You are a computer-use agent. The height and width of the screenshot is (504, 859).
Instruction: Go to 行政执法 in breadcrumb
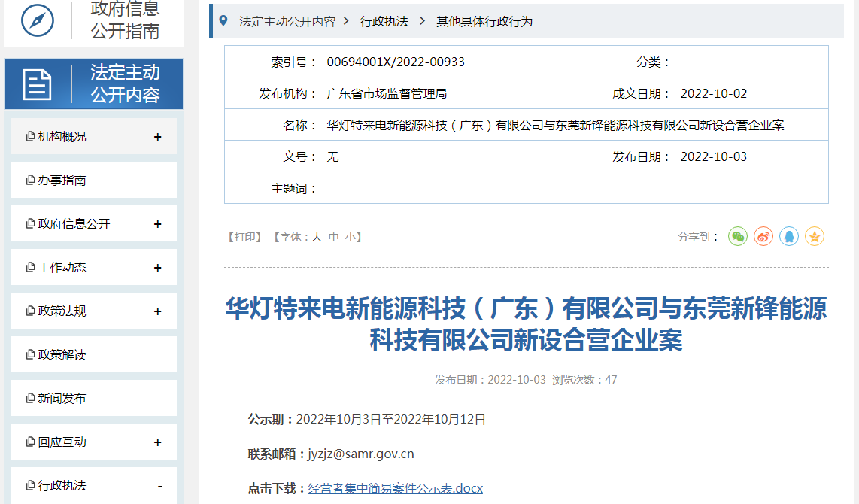tap(384, 21)
